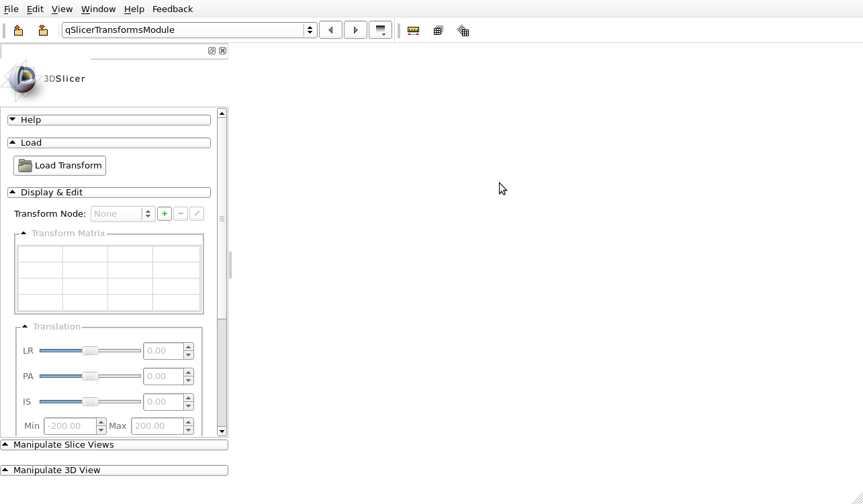Add a new transform node with green plus
863x504 pixels.
click(x=165, y=213)
